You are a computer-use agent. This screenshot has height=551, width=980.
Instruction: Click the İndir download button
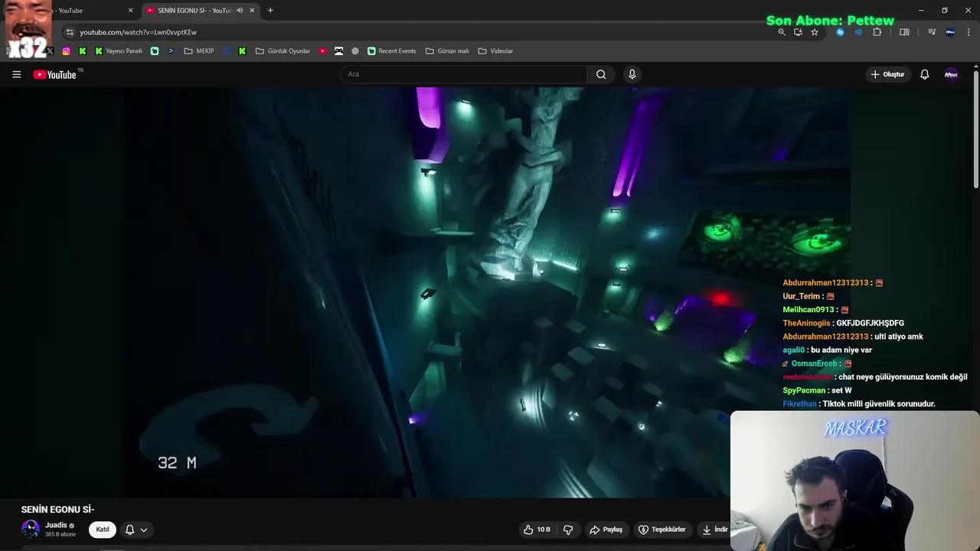pos(715,530)
